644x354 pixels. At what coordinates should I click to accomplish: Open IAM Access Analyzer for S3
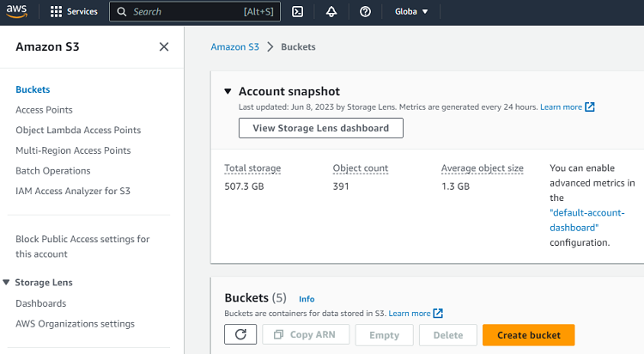73,192
